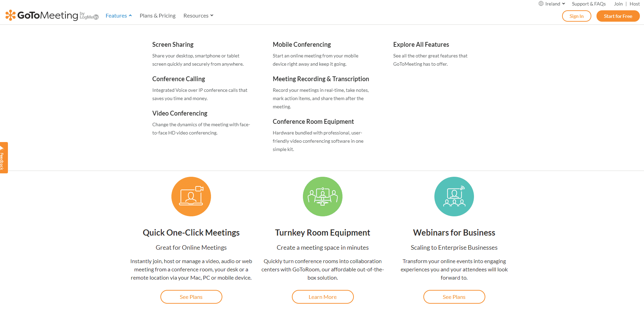Image resolution: width=644 pixels, height=314 pixels.
Task: Click See Plans under Webinars for Business
Action: 454,297
